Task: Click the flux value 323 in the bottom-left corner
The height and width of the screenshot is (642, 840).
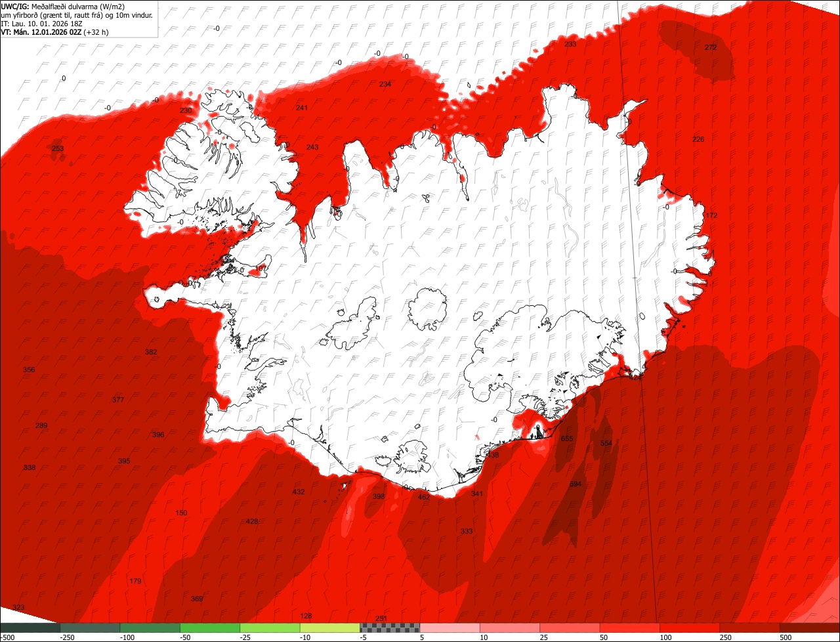Action: tap(18, 607)
